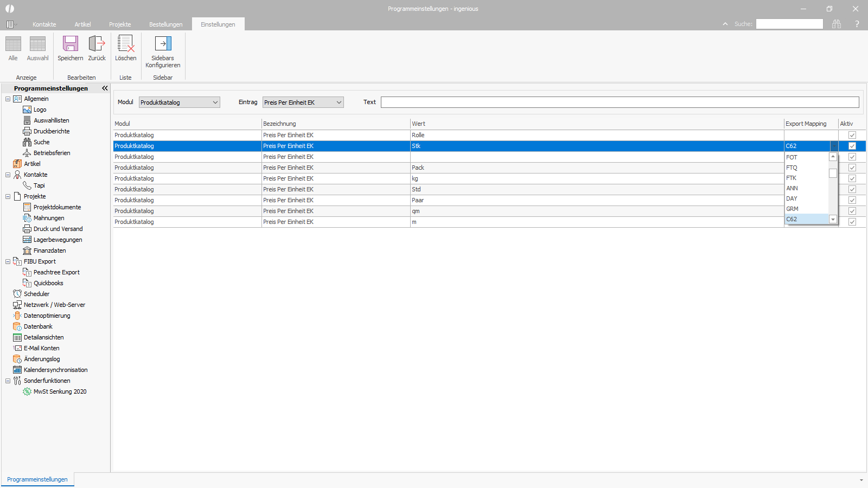Toggle Aktiv checkbox for the Pack row
This screenshot has width=868, height=488.
click(852, 168)
